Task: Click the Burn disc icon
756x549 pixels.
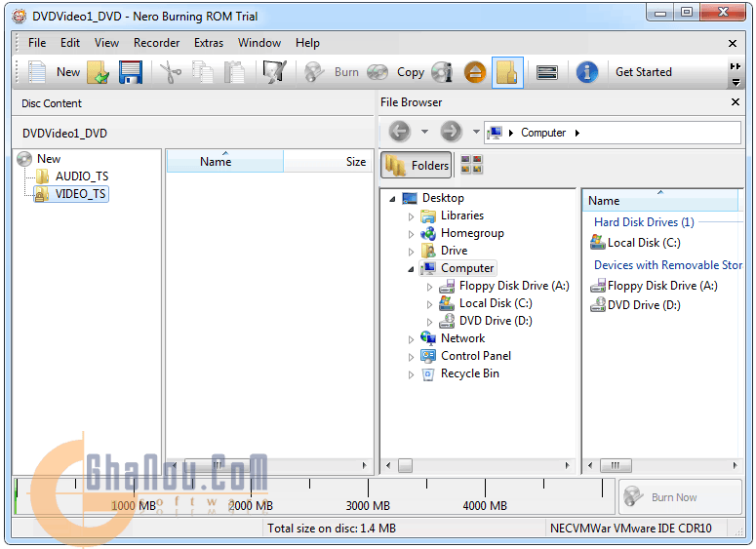Action: coord(314,72)
